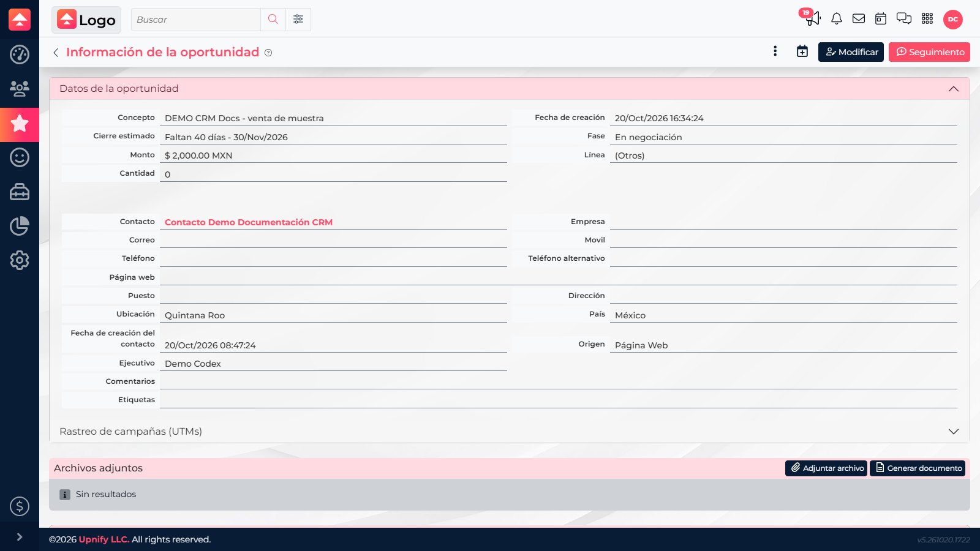Image resolution: width=980 pixels, height=551 pixels.
Task: Click the Demo Codex executive value
Action: pos(193,364)
